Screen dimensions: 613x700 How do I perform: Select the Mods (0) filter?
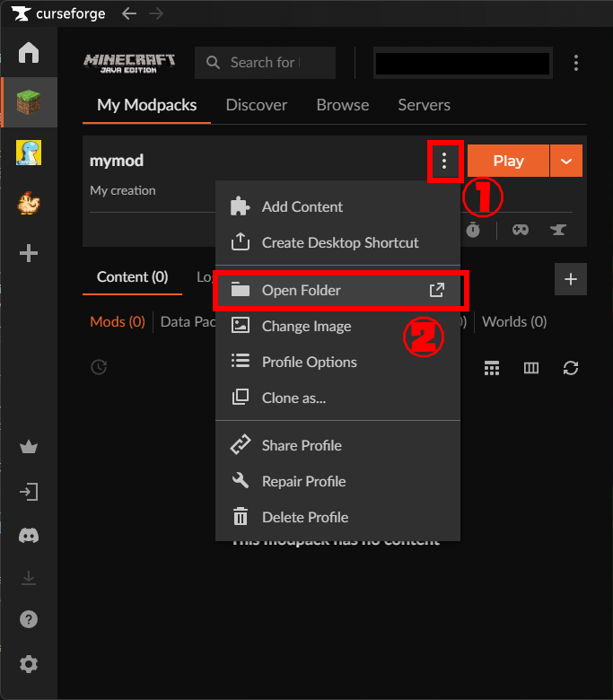tap(118, 322)
